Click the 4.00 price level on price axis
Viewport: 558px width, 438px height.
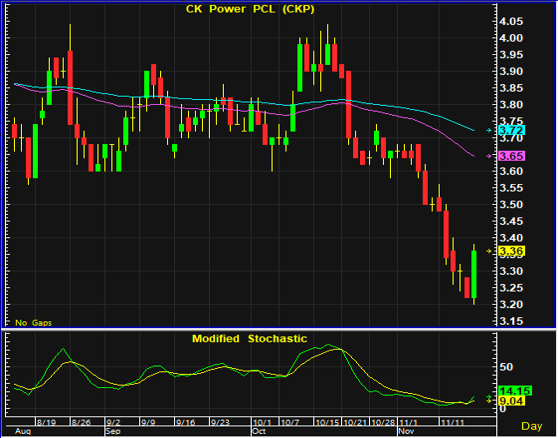tap(511, 38)
